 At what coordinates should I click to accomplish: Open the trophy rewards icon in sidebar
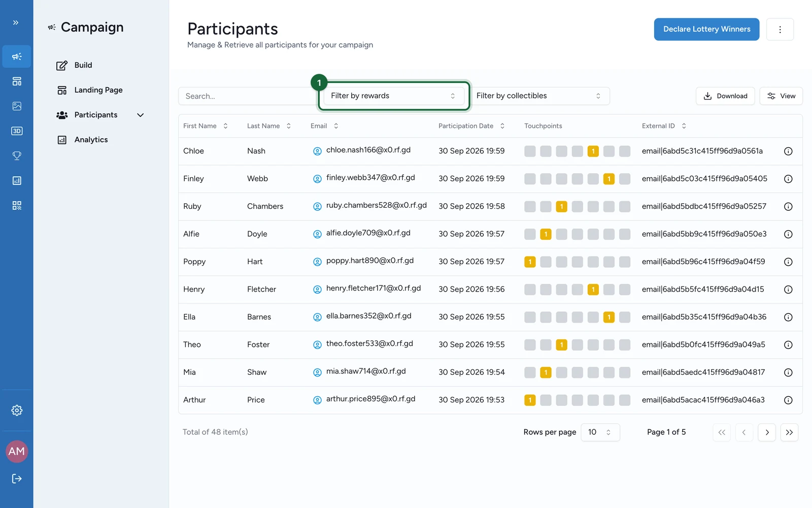click(x=17, y=156)
